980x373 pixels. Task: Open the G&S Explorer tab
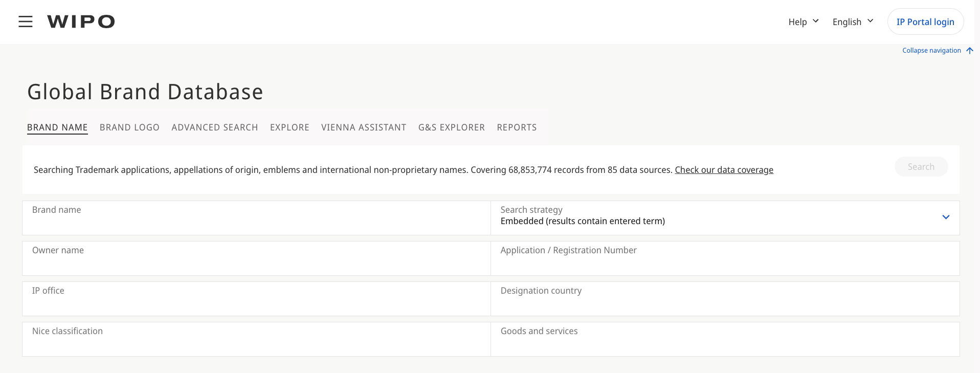[x=451, y=127]
